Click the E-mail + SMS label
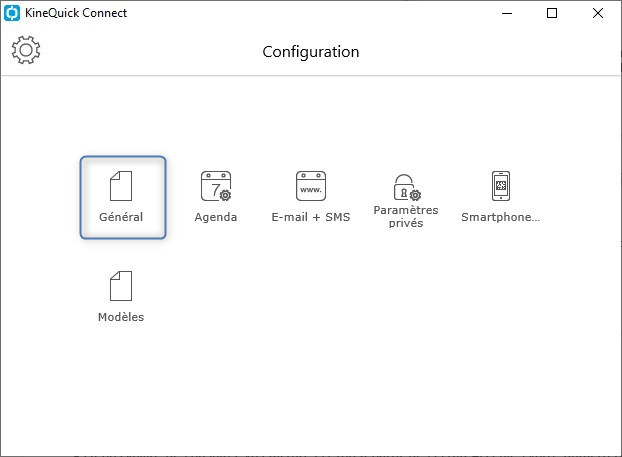This screenshot has width=622, height=457. click(311, 217)
